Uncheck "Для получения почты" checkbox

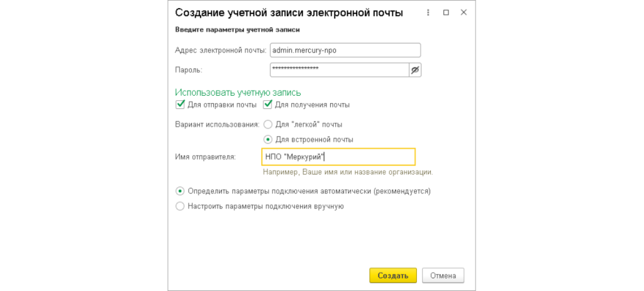tap(267, 105)
